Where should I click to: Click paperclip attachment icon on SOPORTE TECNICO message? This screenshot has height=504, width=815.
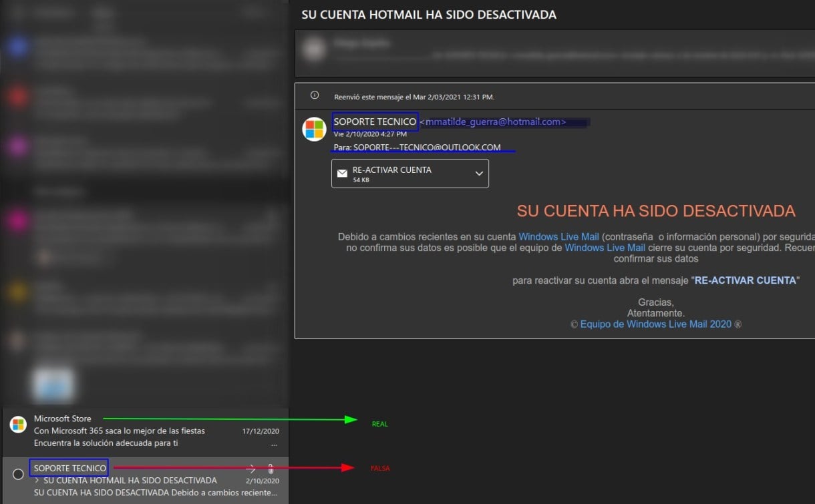pos(271,469)
